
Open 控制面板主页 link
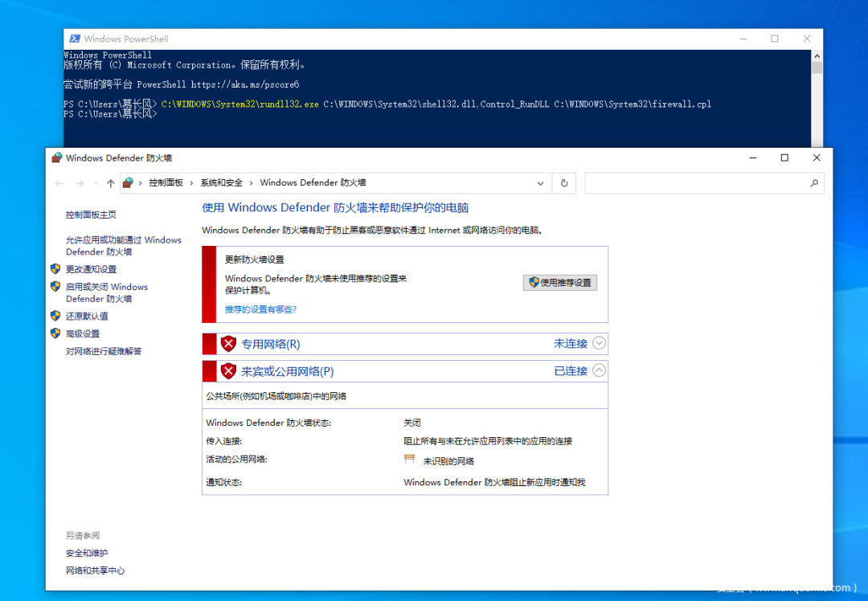[91, 215]
